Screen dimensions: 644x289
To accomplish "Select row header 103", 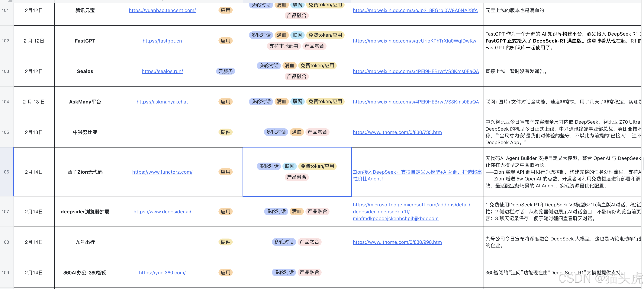I will click(5, 71).
